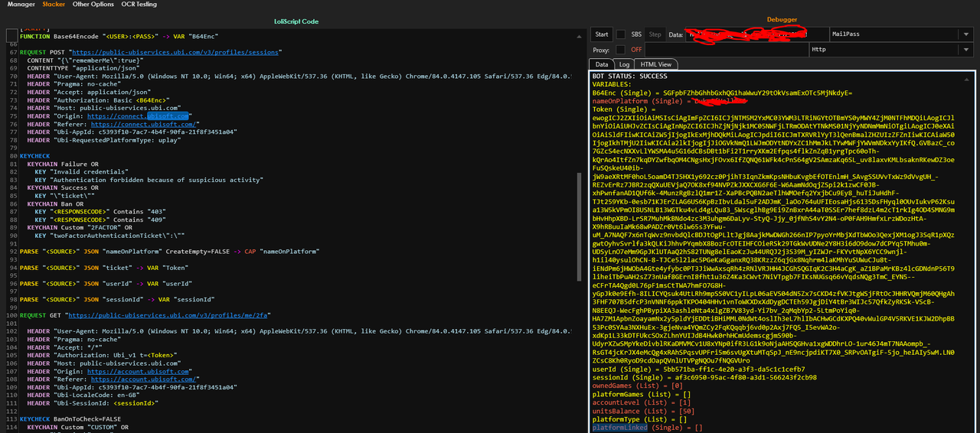Screen dimensions: 980x433
Task: Toggle the Proxy checkbox
Action: (621, 50)
